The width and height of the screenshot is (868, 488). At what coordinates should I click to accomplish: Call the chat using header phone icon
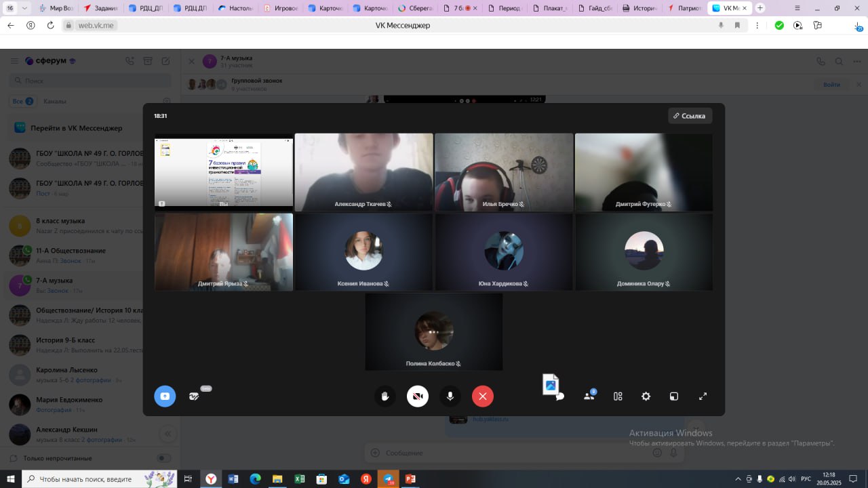tap(821, 61)
